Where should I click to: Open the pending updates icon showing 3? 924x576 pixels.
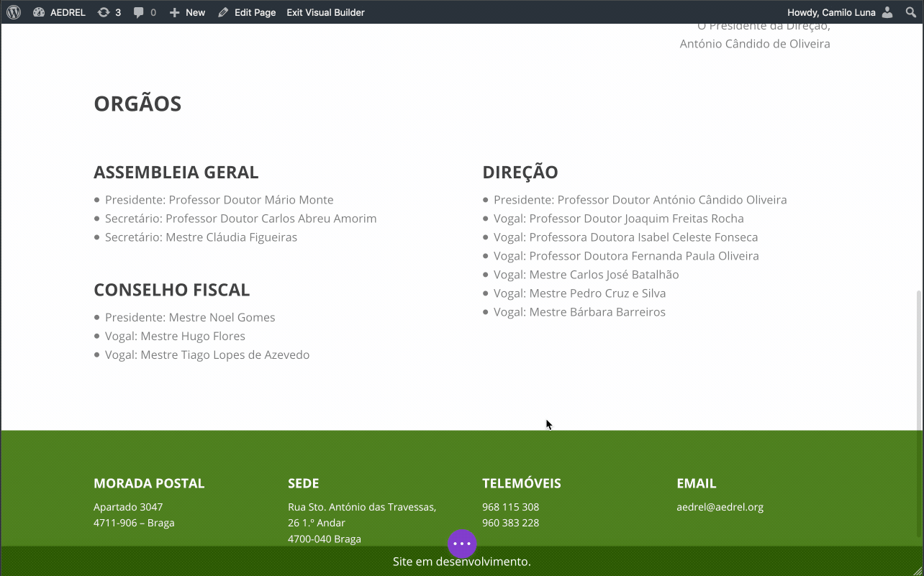tap(109, 12)
